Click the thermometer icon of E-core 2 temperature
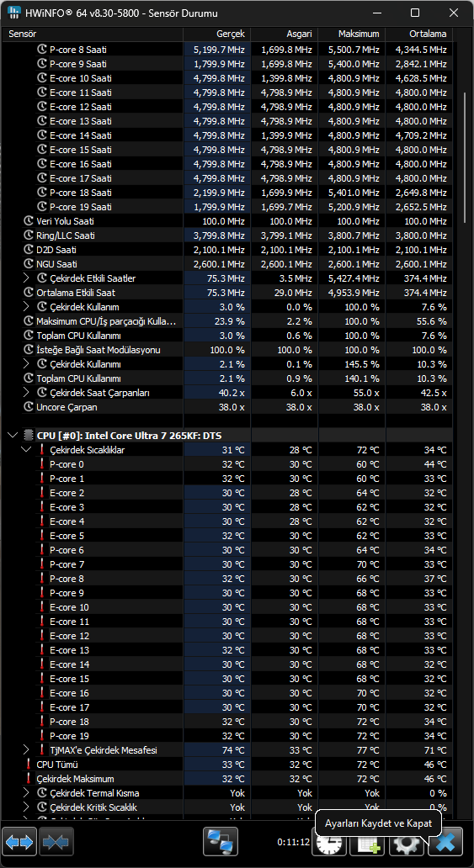 point(42,493)
